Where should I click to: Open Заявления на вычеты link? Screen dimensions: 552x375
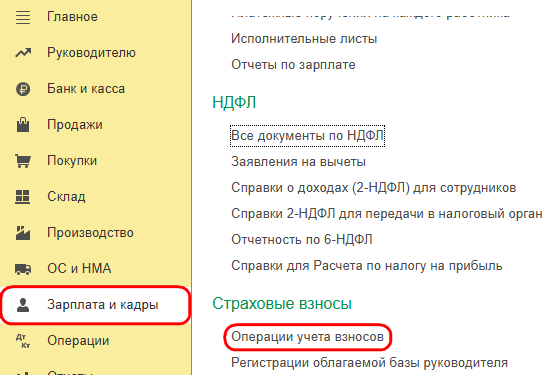click(x=298, y=162)
